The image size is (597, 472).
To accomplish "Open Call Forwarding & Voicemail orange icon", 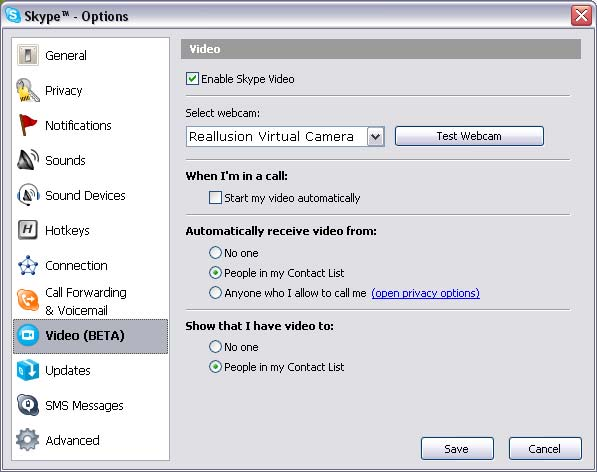I will tap(28, 300).
